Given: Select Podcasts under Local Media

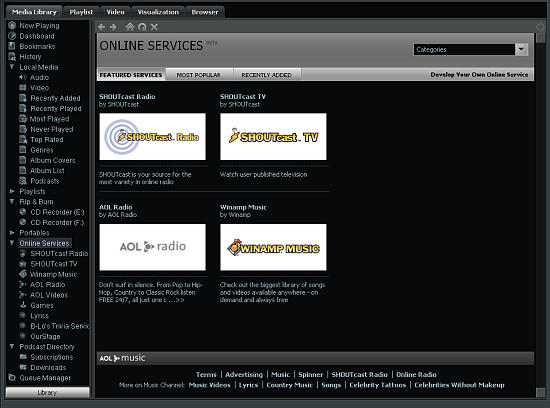Looking at the screenshot, I should [45, 181].
